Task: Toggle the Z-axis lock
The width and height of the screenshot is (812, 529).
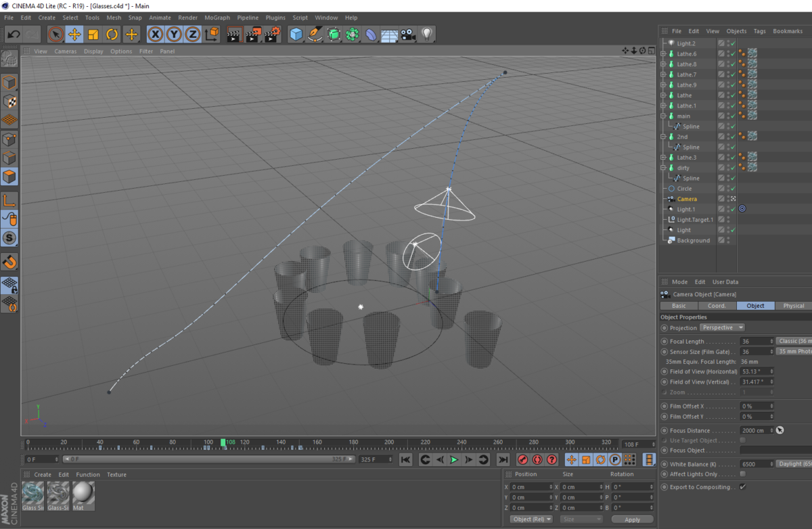Action: pyautogui.click(x=192, y=34)
